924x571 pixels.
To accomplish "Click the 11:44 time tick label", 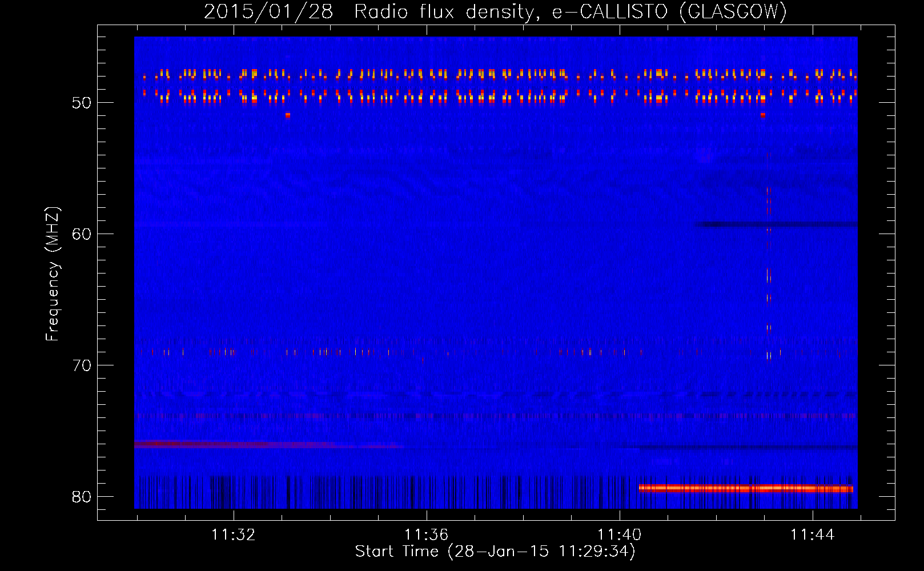I will coord(812,534).
